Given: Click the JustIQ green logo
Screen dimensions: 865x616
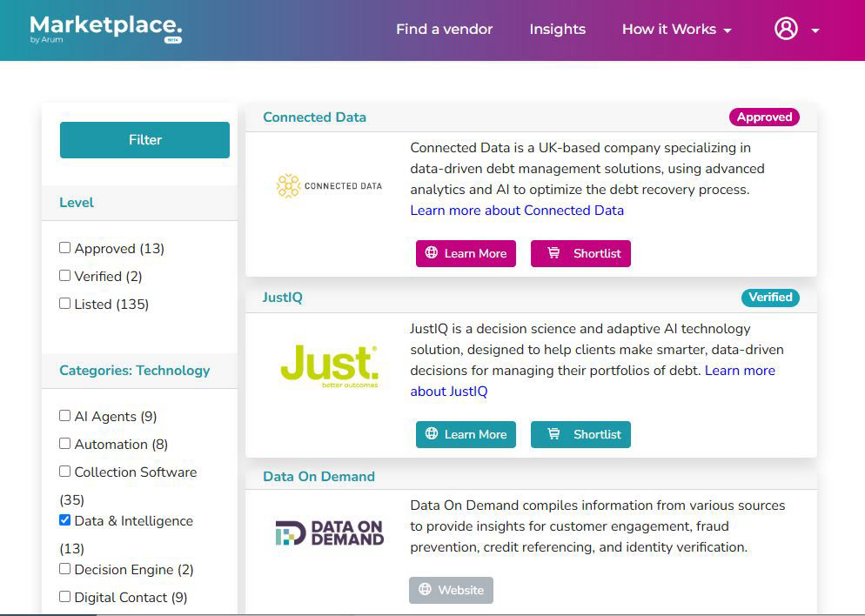Looking at the screenshot, I should click(329, 365).
